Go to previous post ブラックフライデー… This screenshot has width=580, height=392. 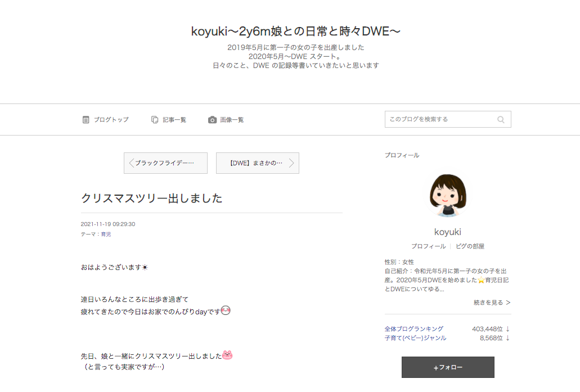click(166, 163)
